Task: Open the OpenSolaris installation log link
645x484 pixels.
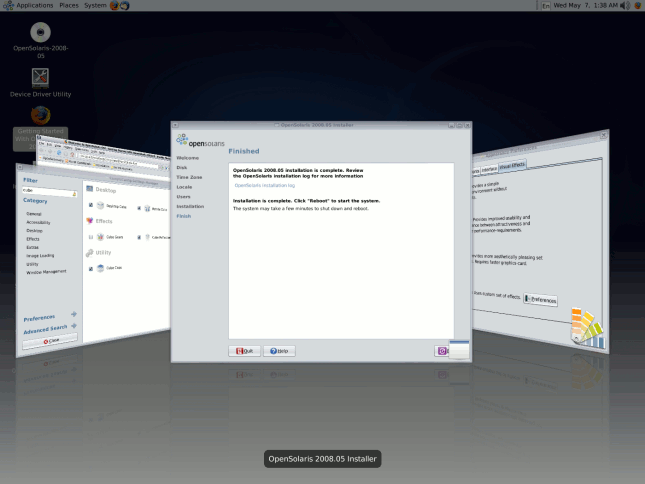Action: 264,185
